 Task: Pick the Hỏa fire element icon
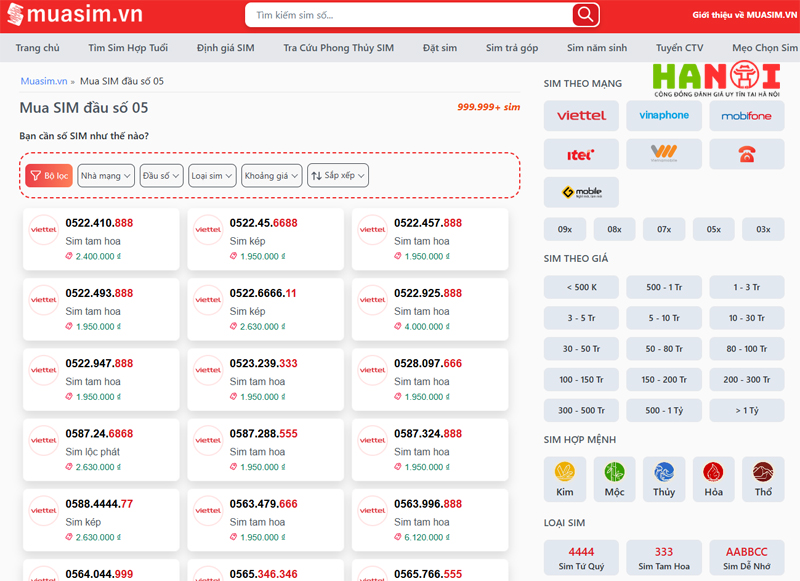[713, 478]
